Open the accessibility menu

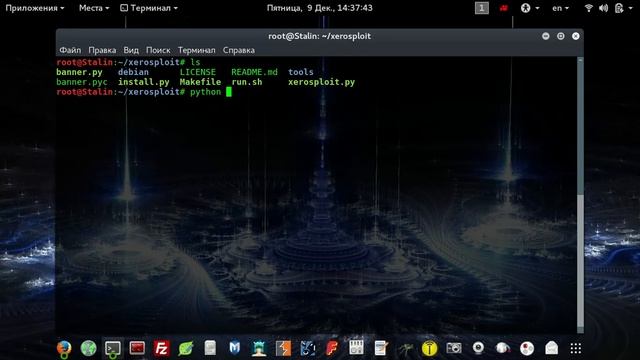point(530,8)
